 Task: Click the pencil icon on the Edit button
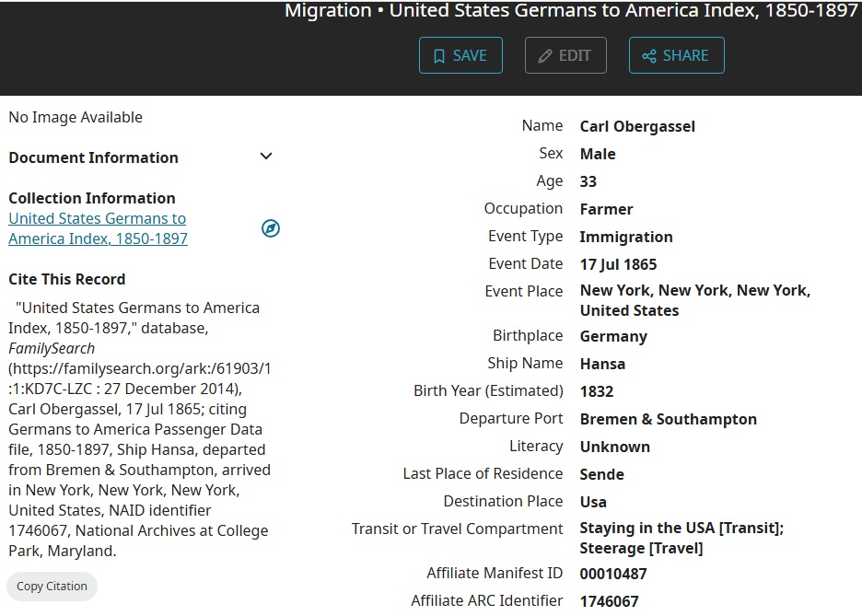(545, 55)
